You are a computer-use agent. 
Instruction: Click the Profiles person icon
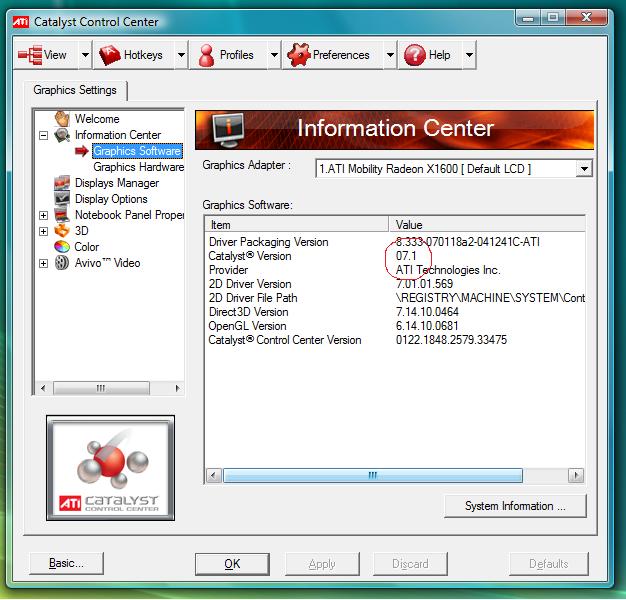(206, 55)
